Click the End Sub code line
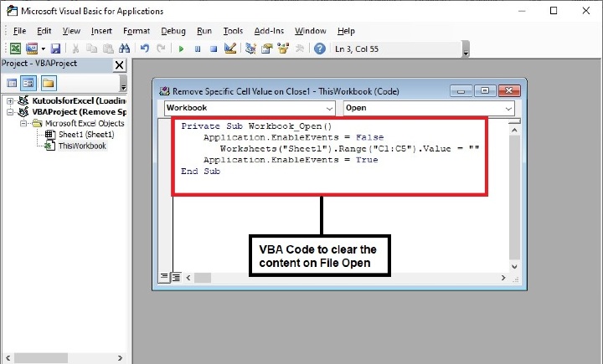603x364 pixels. tap(200, 172)
